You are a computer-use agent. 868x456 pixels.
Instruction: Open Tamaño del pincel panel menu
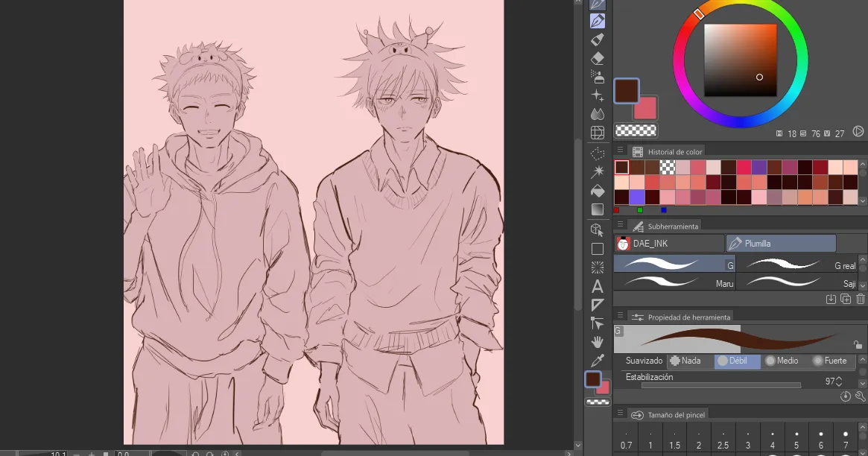(620, 414)
